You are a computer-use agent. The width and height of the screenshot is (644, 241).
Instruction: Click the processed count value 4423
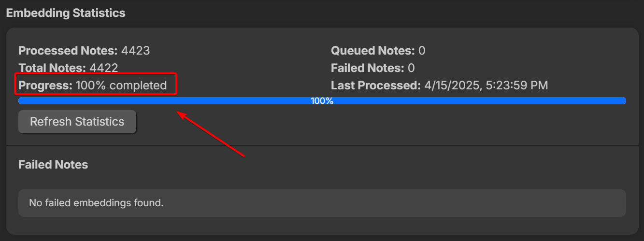click(x=136, y=51)
